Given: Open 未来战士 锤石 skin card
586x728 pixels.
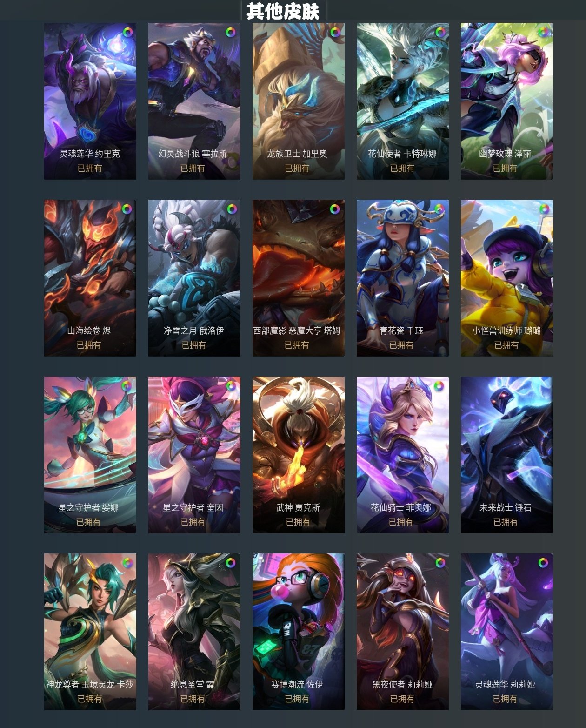Looking at the screenshot, I should pos(507,455).
